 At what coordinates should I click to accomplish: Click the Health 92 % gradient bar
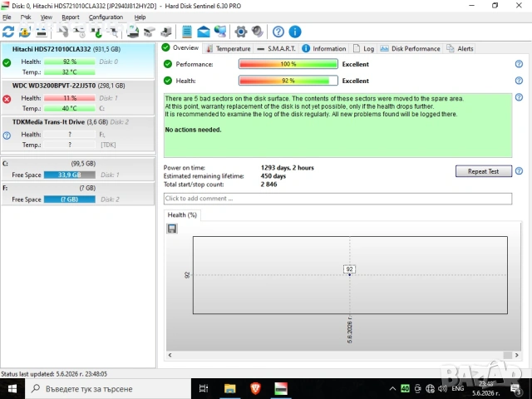pos(288,81)
